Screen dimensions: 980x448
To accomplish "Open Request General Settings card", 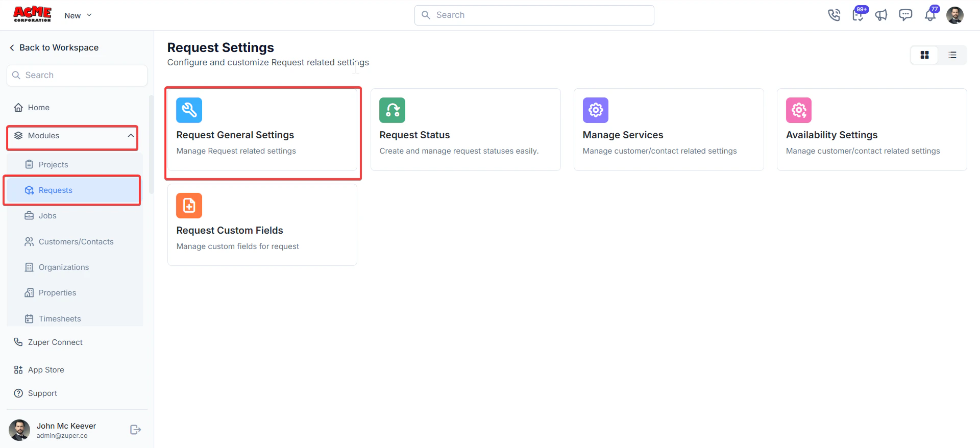I will (262, 130).
